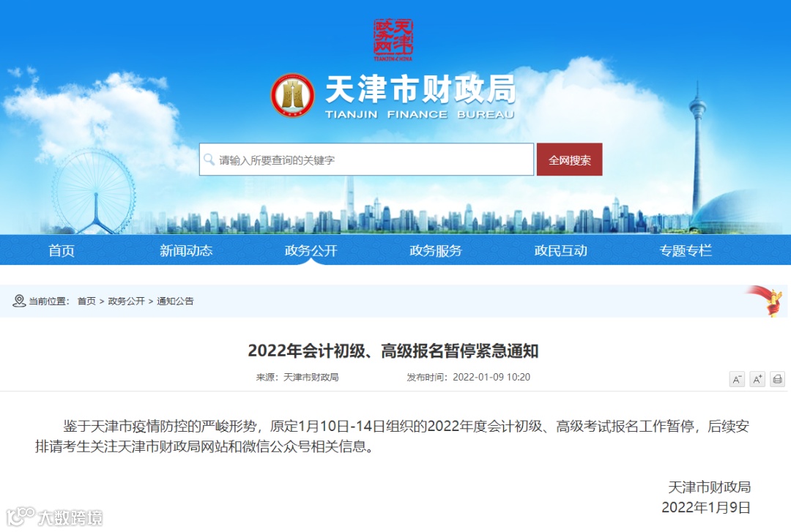Select the 政务公开 navigation tab
Screen dimensions: 791x532
311,250
